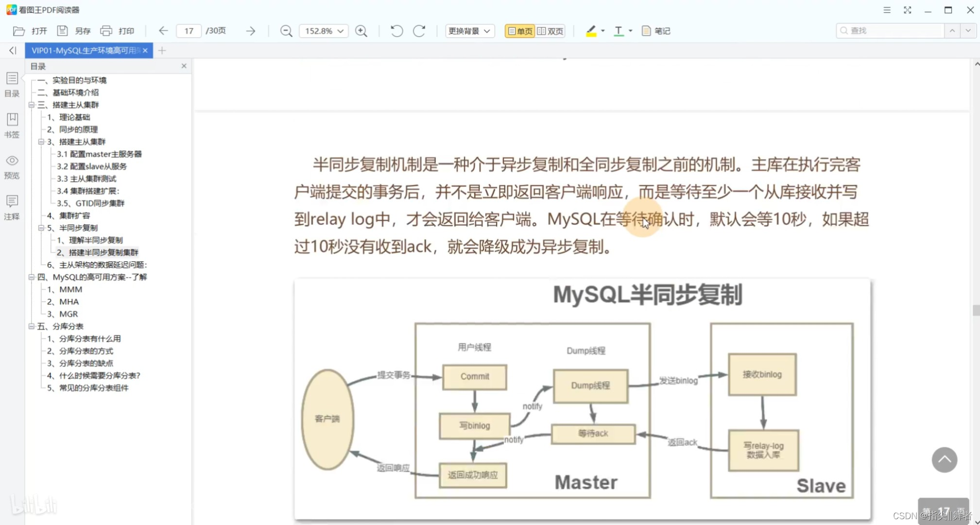
Task: Click the round back-to-top arrow button
Action: (944, 460)
